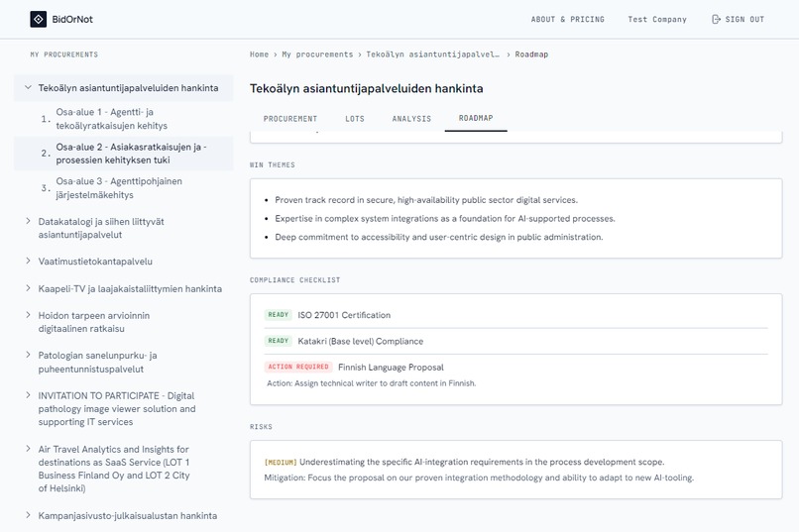The height and width of the screenshot is (532, 799).
Task: Expand the Vaatimustietokantapalvelu chevron
Action: click(28, 261)
